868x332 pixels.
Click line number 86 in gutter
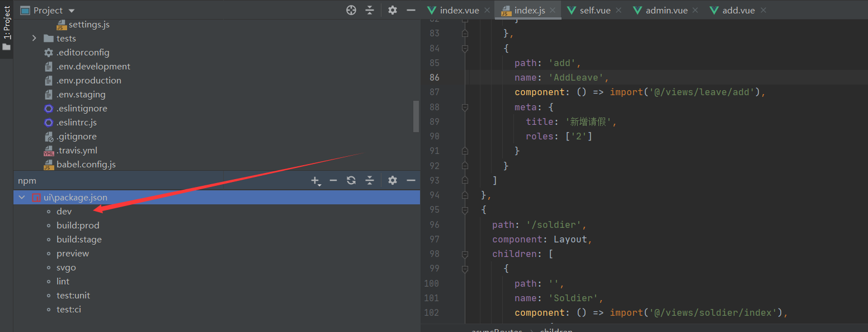435,77
